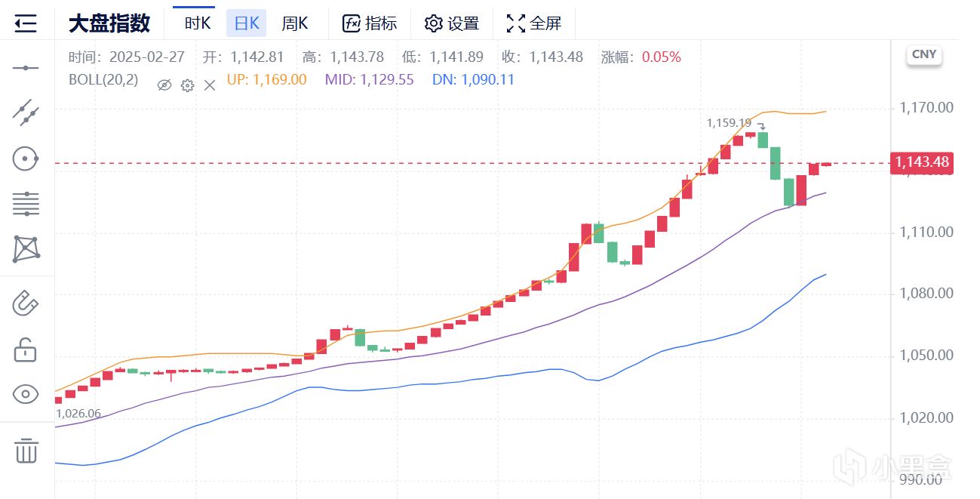Viewport: 980px width, 499px height.
Task: Switch to the 时K hourly chart tab
Action: pos(198,23)
